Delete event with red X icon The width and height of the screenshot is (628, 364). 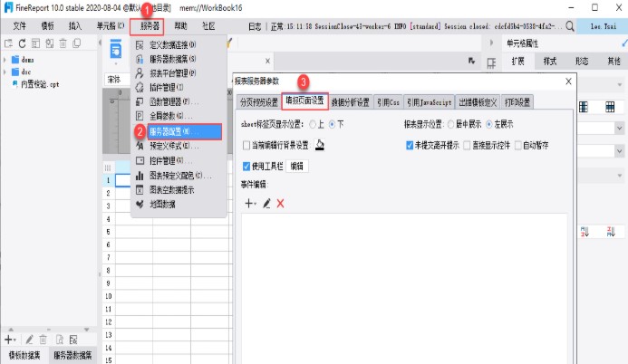point(280,204)
